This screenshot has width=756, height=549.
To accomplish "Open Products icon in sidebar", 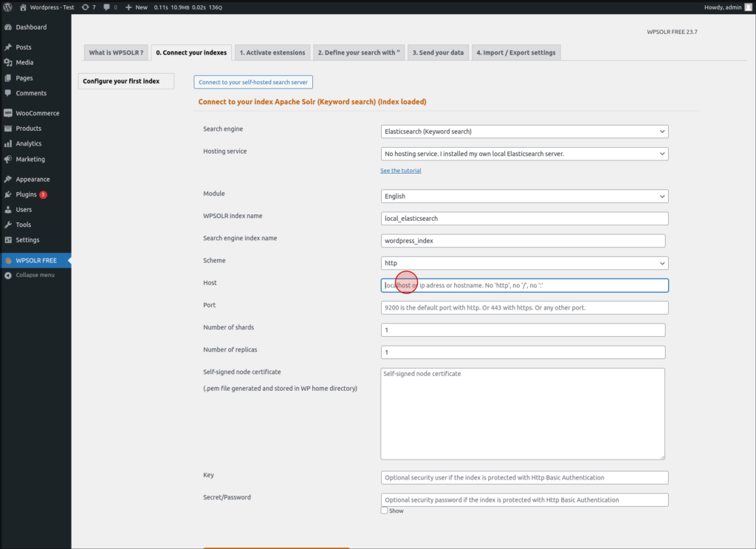I will pos(7,129).
